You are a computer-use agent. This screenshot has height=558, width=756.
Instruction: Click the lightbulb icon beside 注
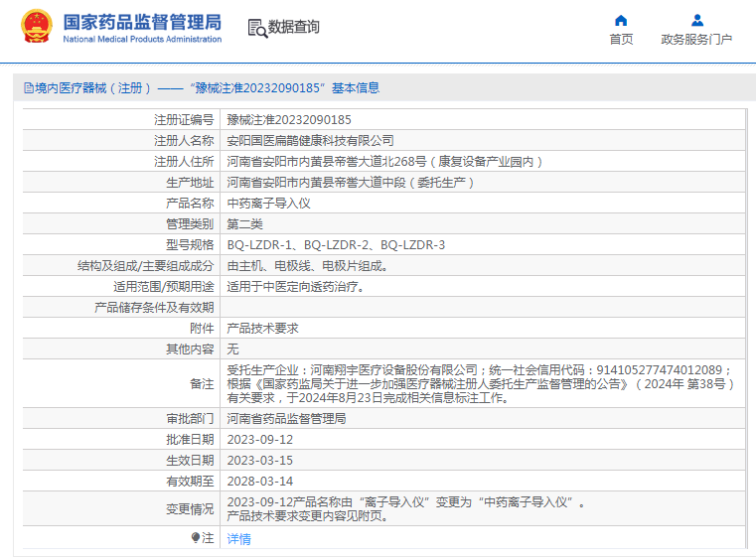(x=196, y=537)
